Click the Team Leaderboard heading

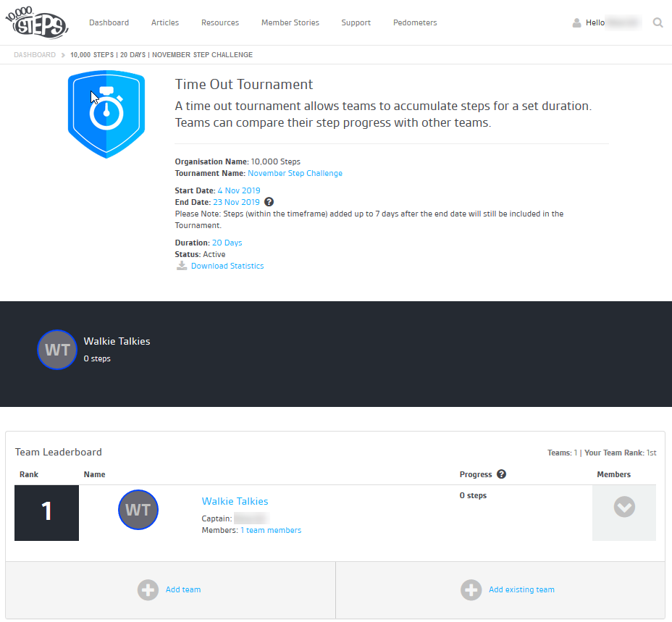(x=59, y=453)
